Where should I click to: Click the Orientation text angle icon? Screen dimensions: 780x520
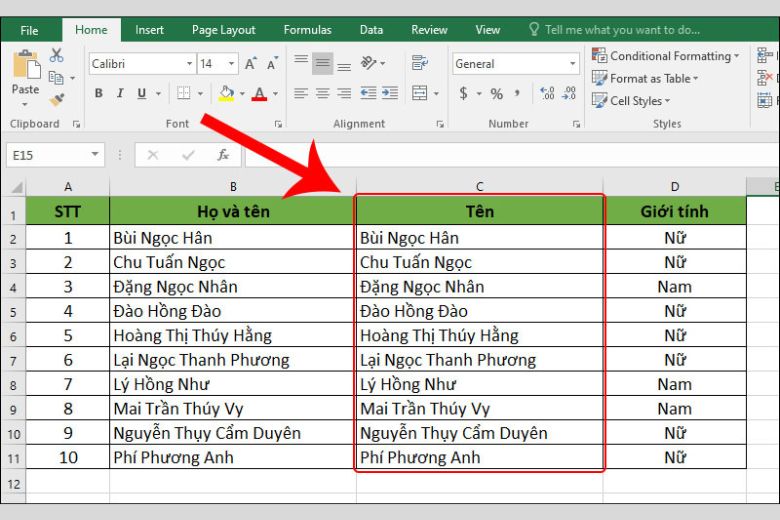tap(369, 63)
